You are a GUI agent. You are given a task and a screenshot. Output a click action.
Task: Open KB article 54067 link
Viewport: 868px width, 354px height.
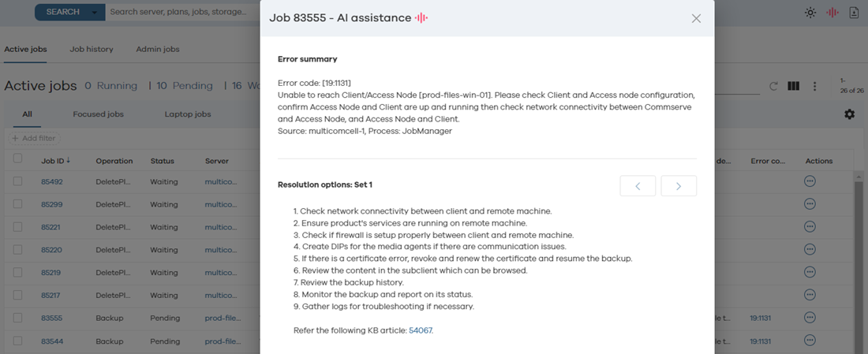pos(420,330)
